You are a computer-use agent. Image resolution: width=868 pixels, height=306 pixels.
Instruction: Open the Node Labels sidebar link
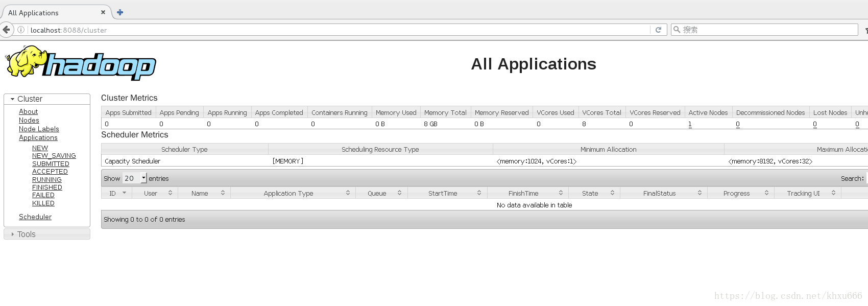[39, 129]
